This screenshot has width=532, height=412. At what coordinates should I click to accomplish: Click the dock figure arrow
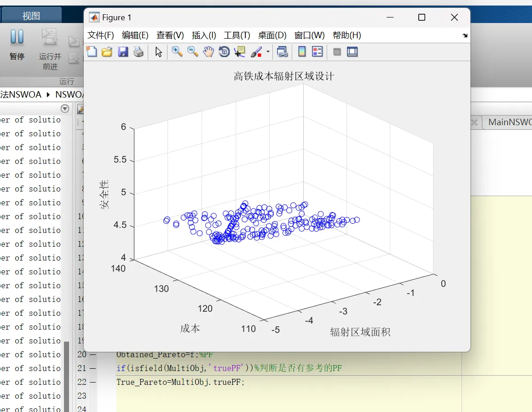click(x=465, y=35)
